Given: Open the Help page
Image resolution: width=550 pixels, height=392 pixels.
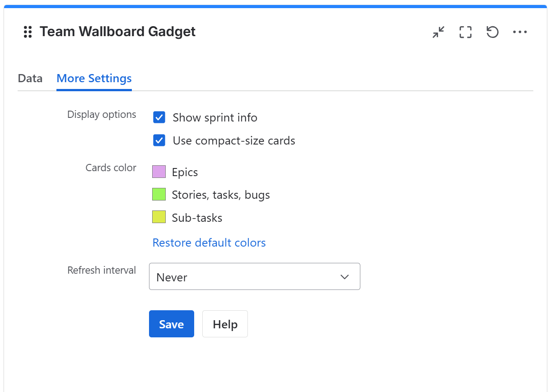Looking at the screenshot, I should pos(224,324).
